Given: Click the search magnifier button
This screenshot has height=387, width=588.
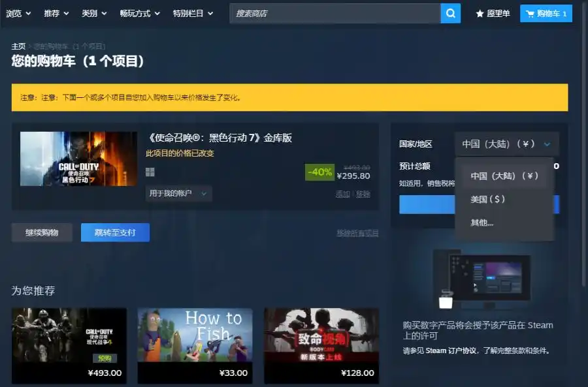Looking at the screenshot, I should [x=450, y=14].
